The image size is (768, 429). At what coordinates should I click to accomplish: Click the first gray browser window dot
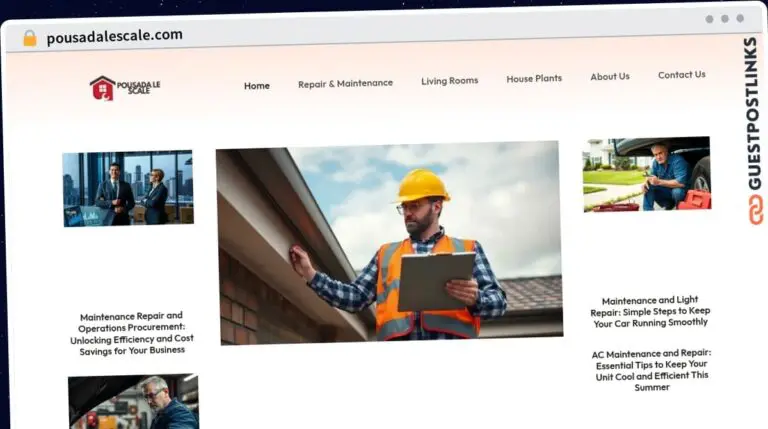pos(709,19)
